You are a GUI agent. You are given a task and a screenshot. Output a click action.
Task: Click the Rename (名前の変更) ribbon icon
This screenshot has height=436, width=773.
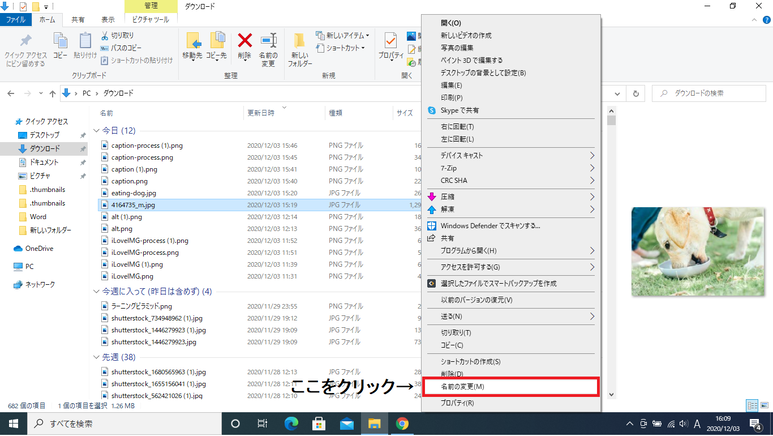coord(269,41)
